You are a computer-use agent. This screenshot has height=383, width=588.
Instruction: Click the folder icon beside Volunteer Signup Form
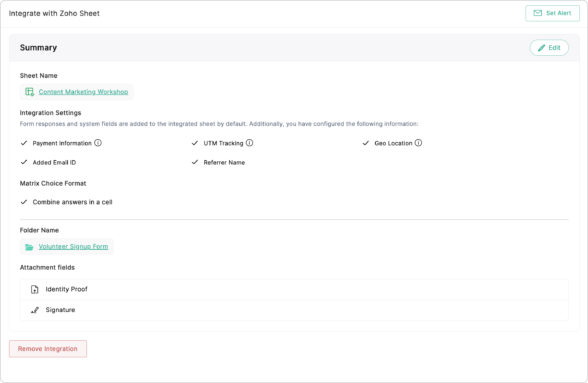pos(29,246)
